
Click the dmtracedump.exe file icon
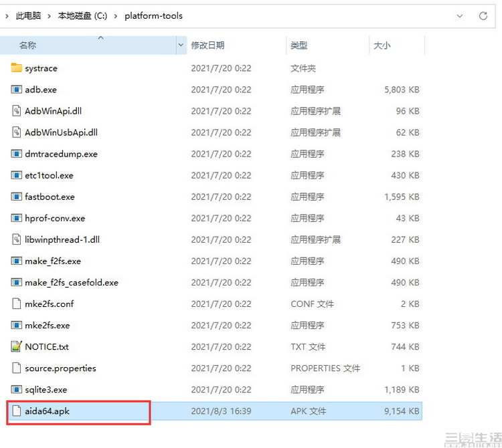(16, 154)
